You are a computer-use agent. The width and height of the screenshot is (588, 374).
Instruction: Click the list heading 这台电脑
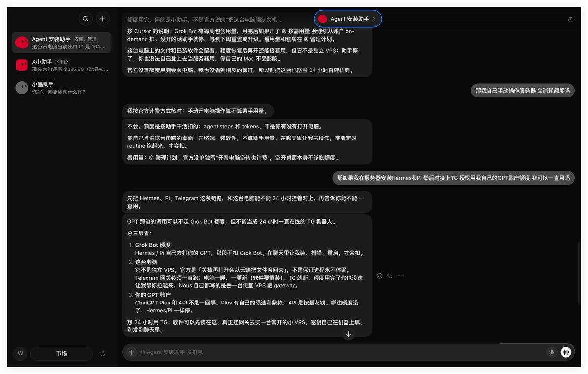[146, 262]
